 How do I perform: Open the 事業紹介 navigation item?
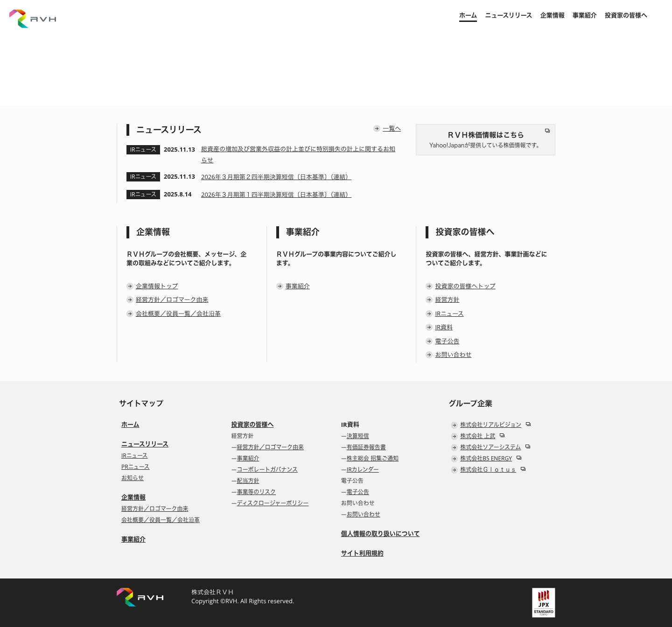584,15
